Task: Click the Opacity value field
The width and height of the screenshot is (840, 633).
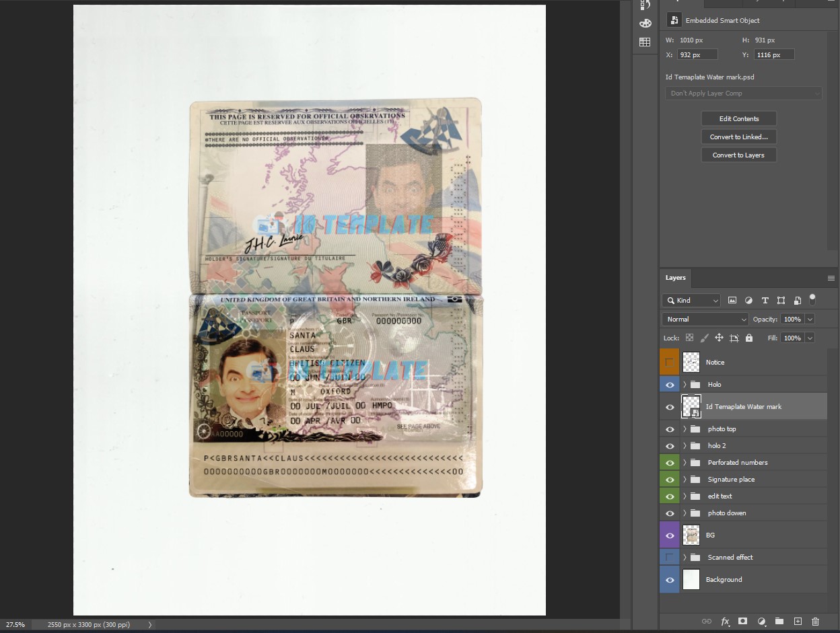Action: [792, 320]
